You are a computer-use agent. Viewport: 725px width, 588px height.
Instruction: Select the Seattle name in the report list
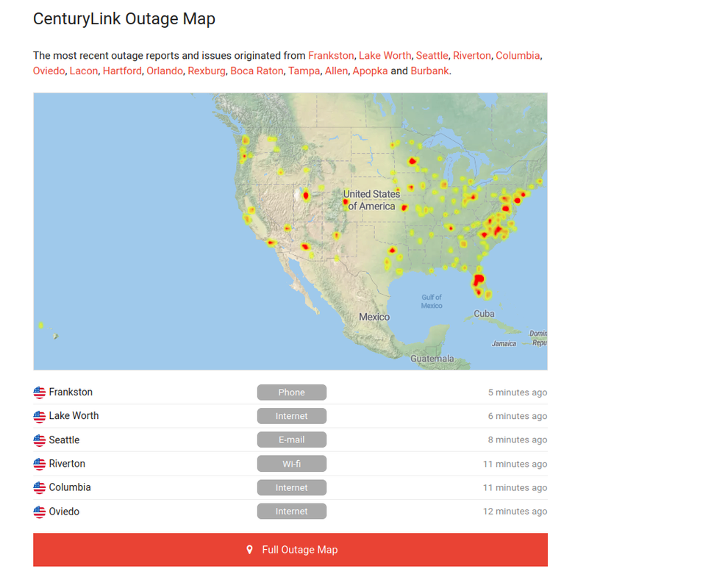(x=64, y=440)
